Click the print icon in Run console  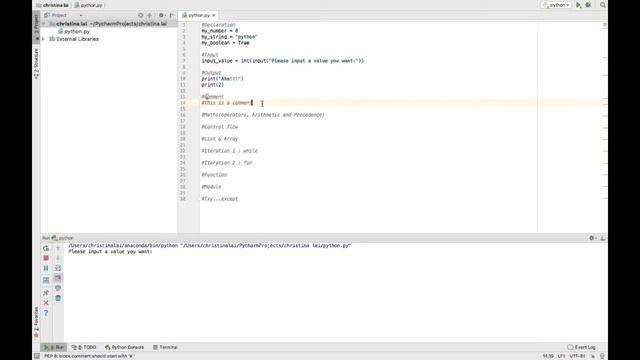58,288
